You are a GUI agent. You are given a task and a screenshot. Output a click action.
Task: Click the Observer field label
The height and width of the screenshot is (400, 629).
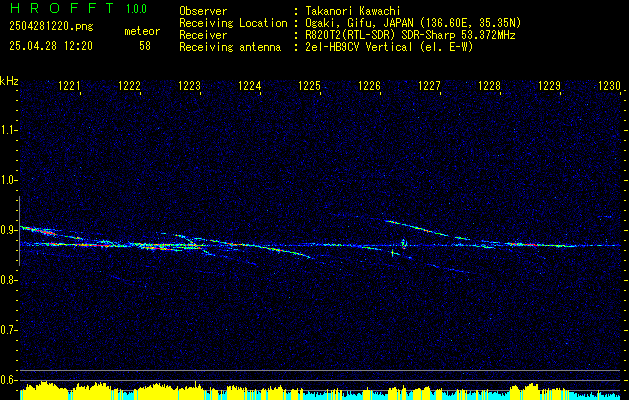click(203, 11)
